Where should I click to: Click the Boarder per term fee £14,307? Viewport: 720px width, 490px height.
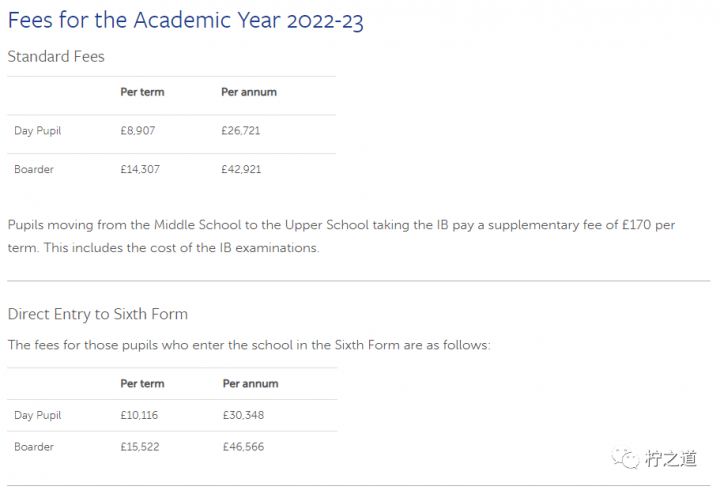click(140, 169)
